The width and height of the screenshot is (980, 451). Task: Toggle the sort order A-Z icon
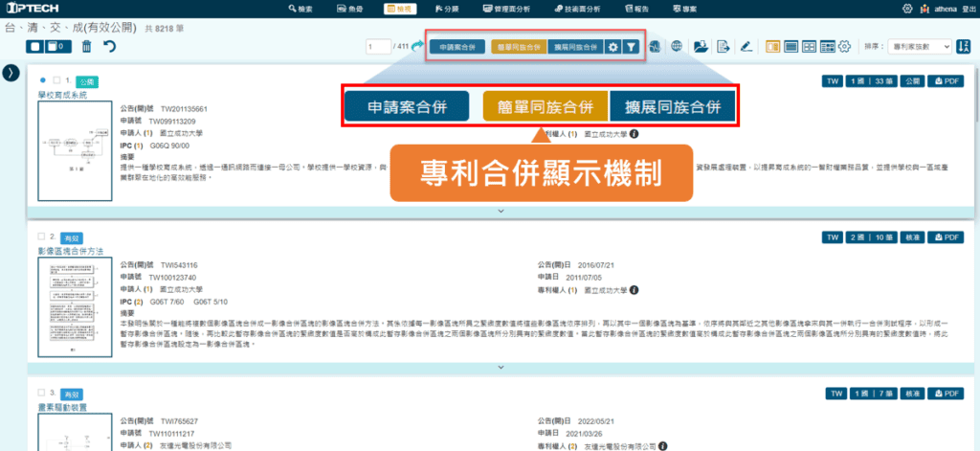(964, 46)
